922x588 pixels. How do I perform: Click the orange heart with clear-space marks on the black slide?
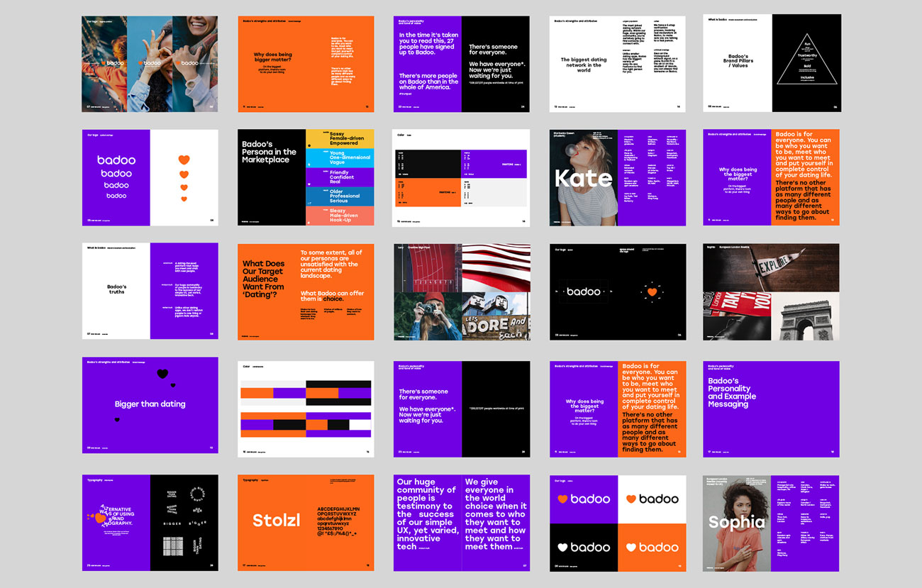tap(652, 292)
